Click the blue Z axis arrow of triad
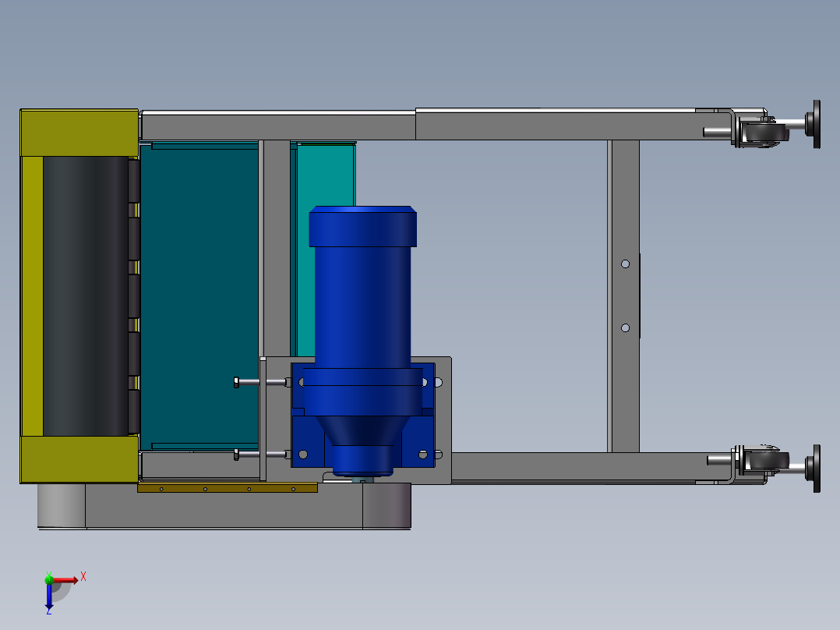The height and width of the screenshot is (630, 840). click(x=49, y=596)
